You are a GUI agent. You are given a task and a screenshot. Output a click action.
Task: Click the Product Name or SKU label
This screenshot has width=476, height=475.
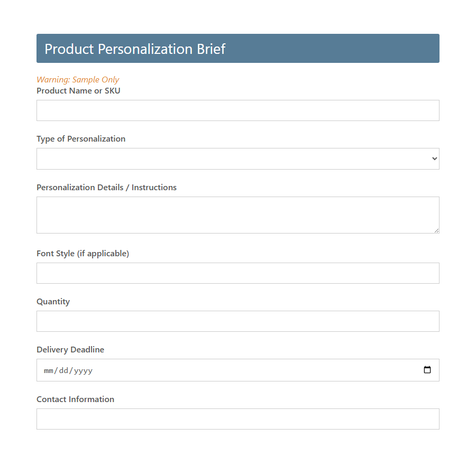tap(78, 90)
